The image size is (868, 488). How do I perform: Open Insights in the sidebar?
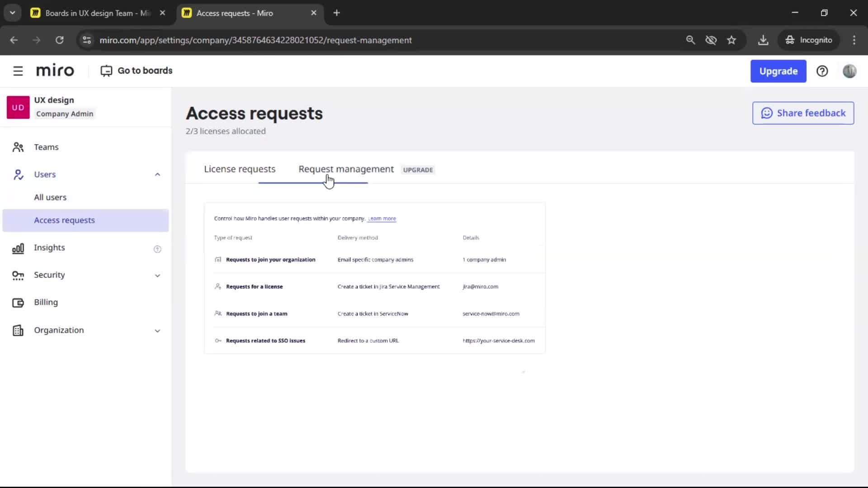(x=49, y=248)
